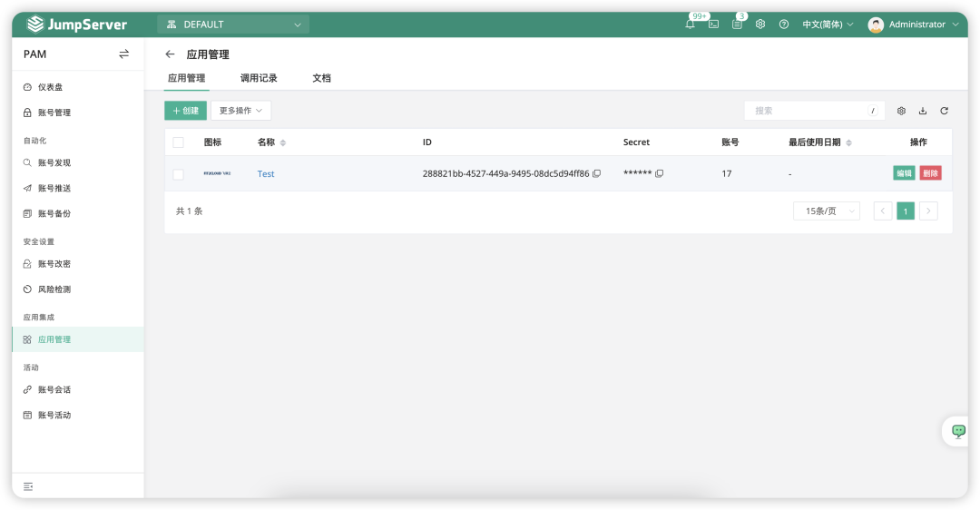
Task: Refresh the application table
Action: (x=944, y=111)
